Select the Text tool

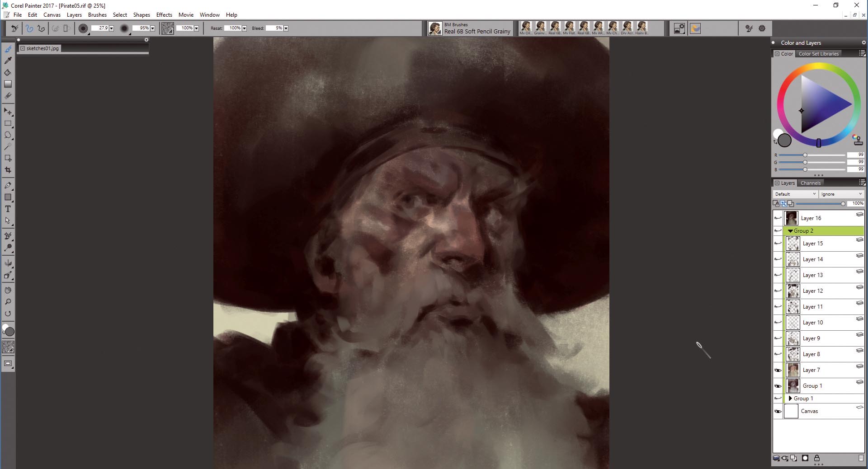[x=8, y=209]
